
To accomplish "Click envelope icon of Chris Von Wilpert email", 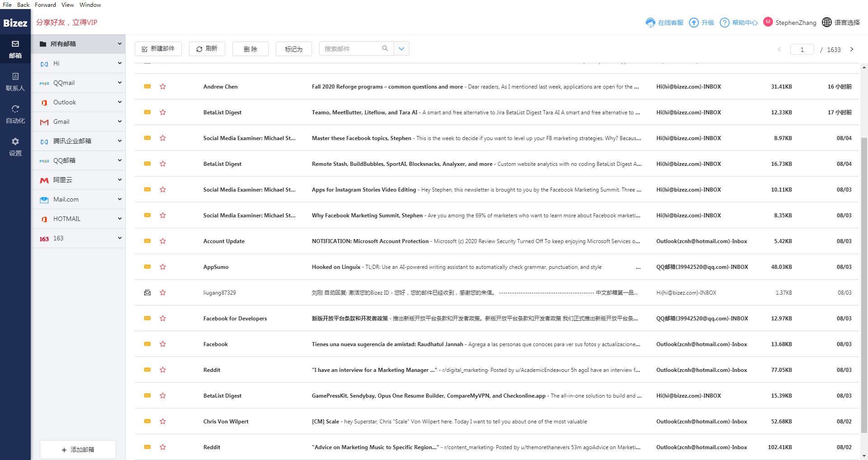I will click(147, 421).
